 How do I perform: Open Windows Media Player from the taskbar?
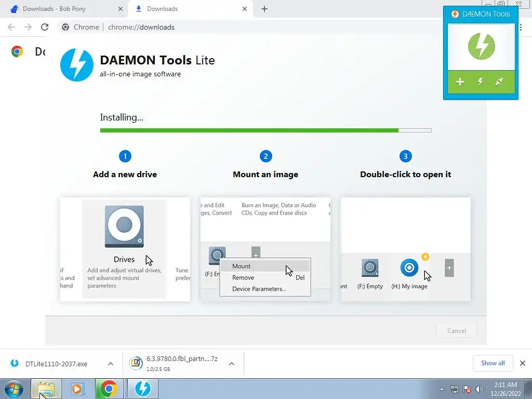point(78,389)
